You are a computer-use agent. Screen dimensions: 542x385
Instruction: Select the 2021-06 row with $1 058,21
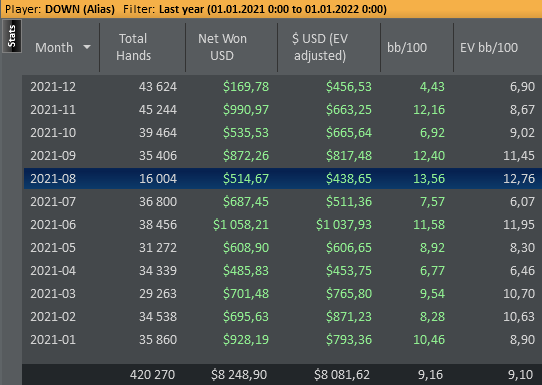click(282, 225)
